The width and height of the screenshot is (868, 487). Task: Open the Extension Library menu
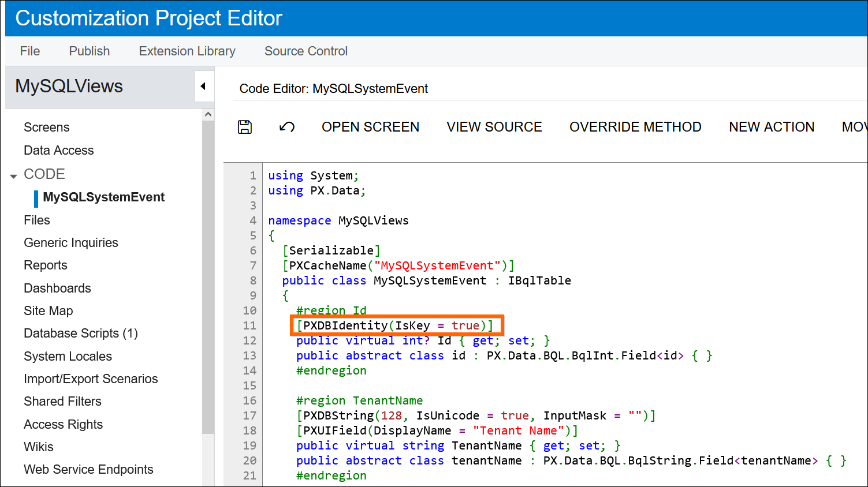click(x=187, y=51)
